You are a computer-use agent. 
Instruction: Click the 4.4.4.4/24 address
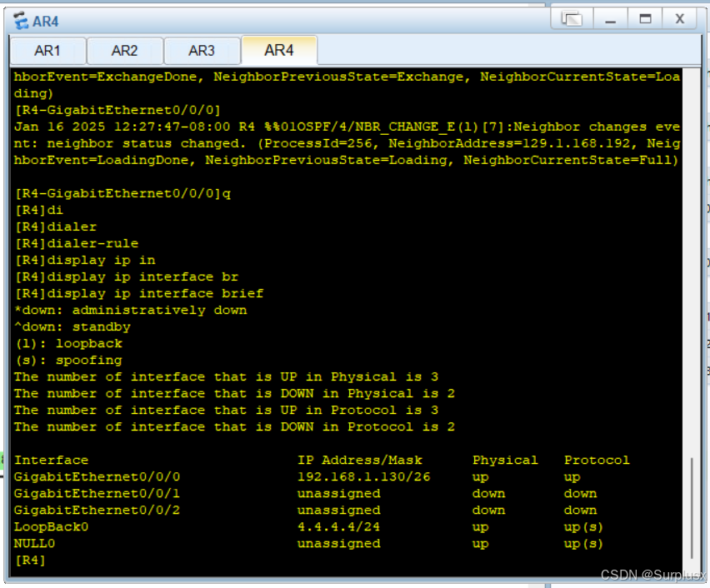point(338,527)
